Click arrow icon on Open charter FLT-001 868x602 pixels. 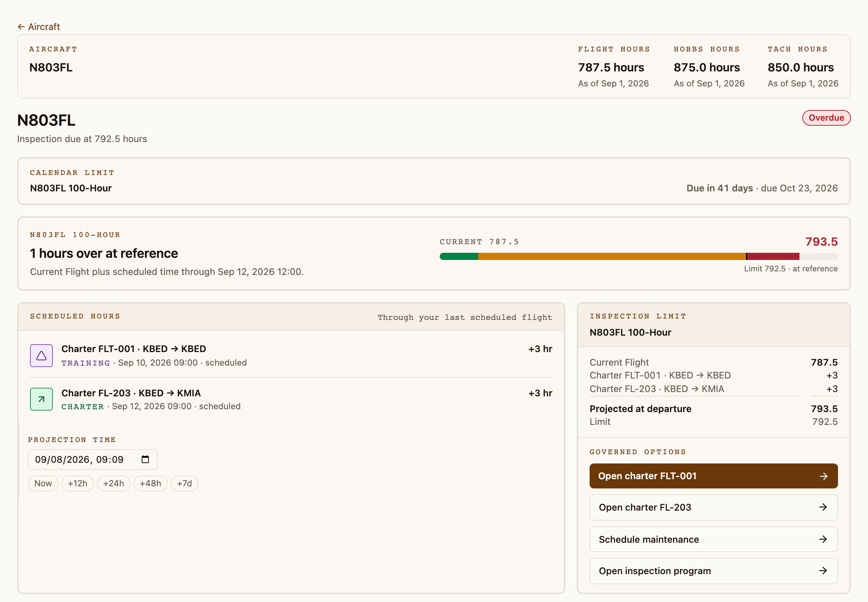823,476
